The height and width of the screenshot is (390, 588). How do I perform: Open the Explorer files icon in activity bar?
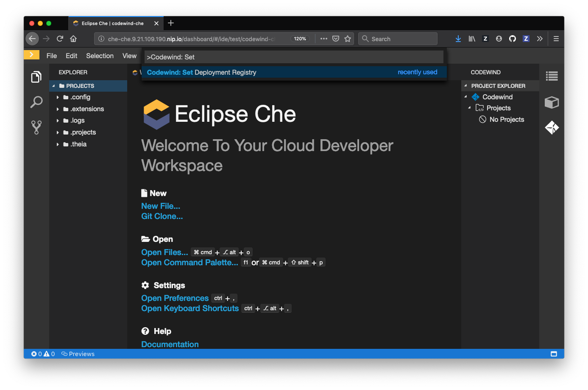coord(36,77)
